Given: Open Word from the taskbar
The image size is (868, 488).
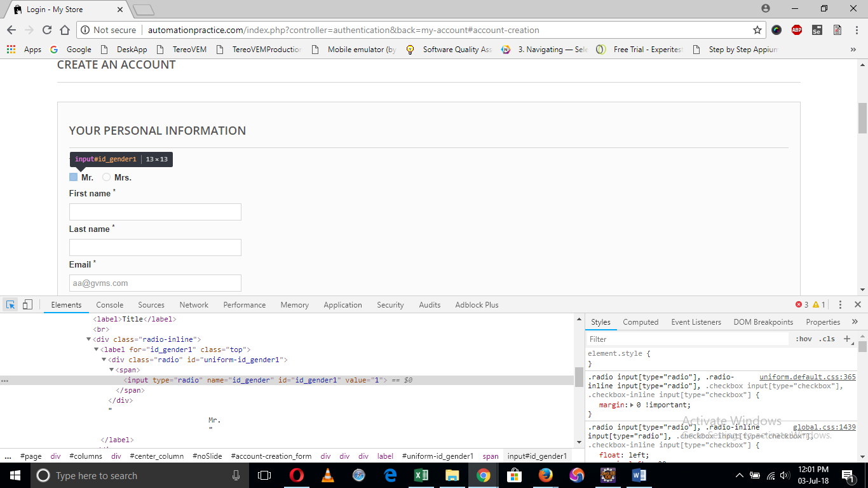Looking at the screenshot, I should click(639, 475).
